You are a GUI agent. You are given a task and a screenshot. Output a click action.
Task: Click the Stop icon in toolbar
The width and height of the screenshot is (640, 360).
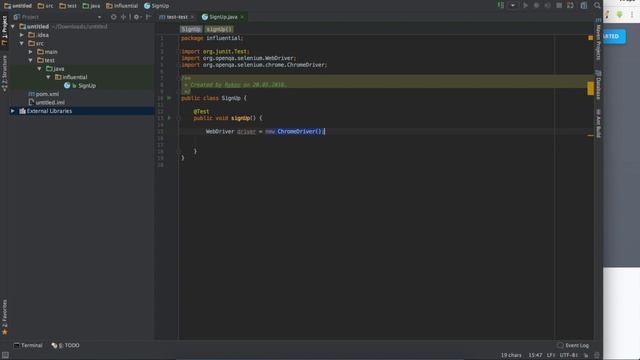(559, 5)
